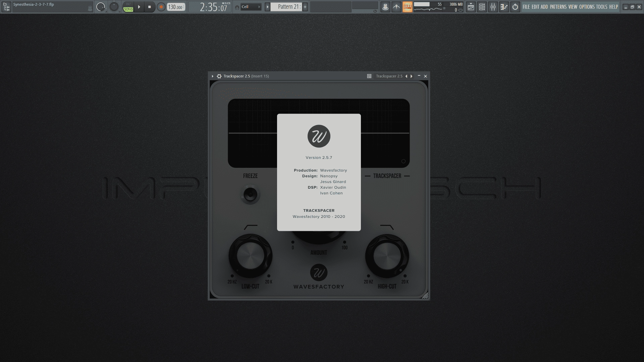Adjust the master volume knob
Viewport: 644px width, 362px height.
tap(101, 7)
